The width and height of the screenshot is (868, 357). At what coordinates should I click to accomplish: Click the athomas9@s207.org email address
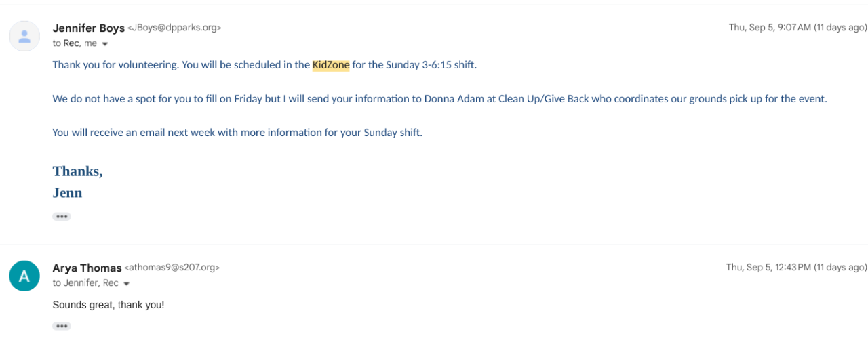(x=172, y=268)
